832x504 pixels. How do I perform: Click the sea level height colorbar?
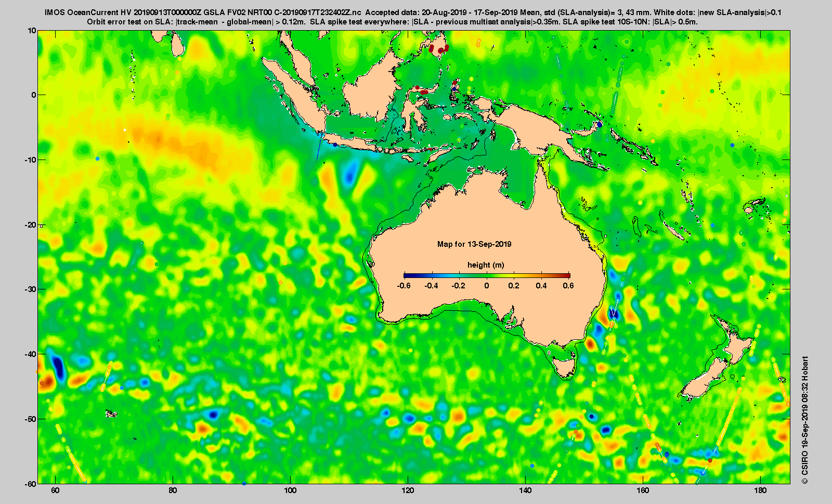pos(487,275)
